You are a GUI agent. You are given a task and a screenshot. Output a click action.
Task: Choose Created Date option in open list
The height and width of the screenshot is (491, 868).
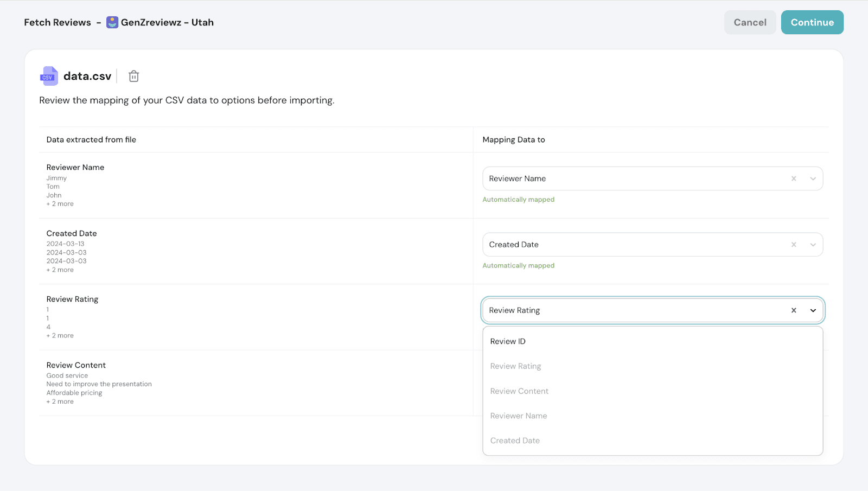515,441
